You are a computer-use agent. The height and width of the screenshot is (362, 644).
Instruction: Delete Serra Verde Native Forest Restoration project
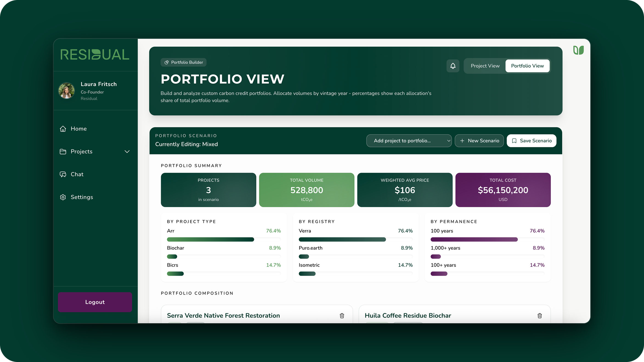(x=342, y=316)
